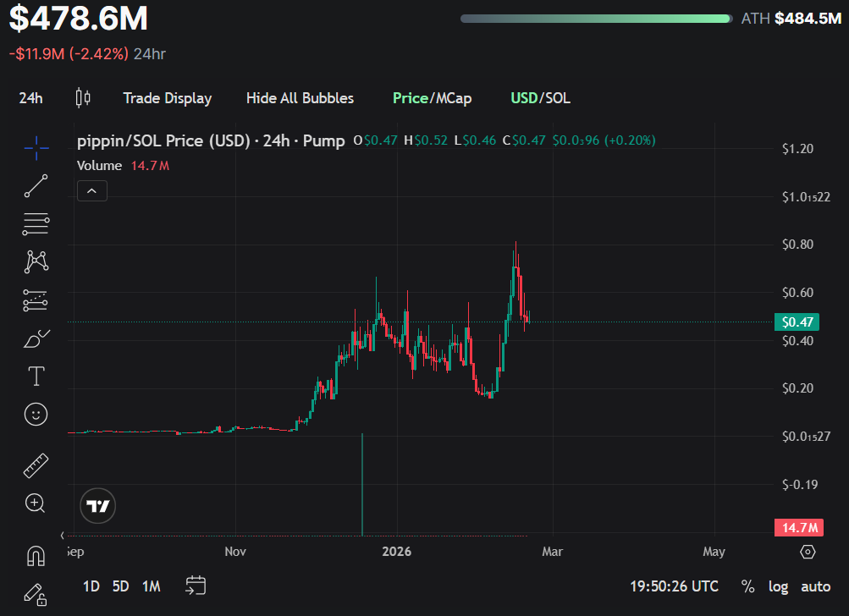Toggle magnet mode in the sidebar
The width and height of the screenshot is (849, 616).
[x=35, y=554]
